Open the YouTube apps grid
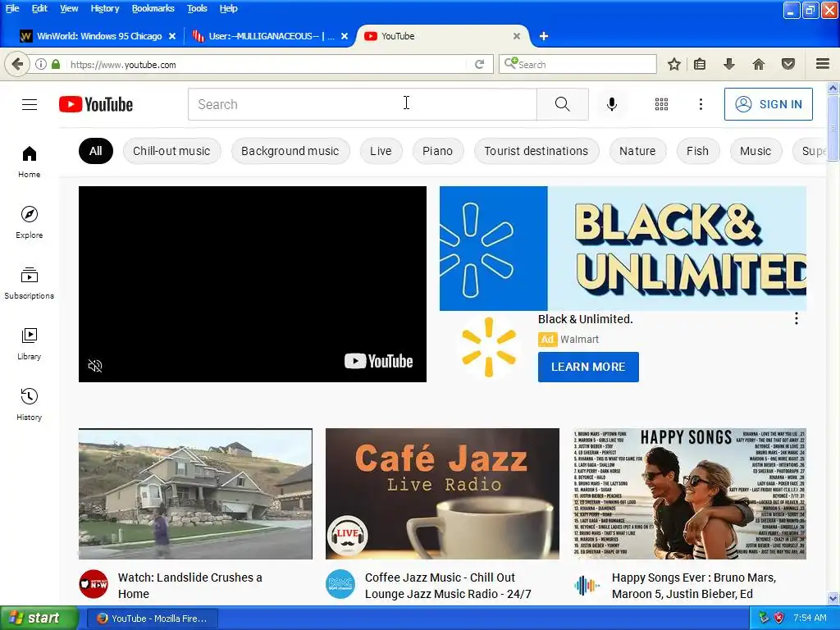Viewport: 840px width, 630px height. [662, 104]
